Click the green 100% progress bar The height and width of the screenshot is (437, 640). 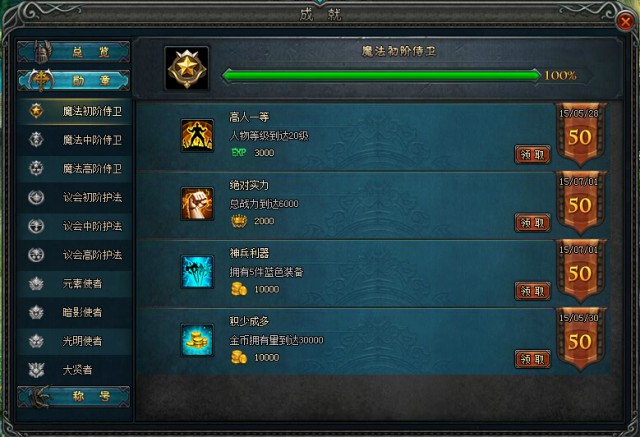(x=382, y=75)
